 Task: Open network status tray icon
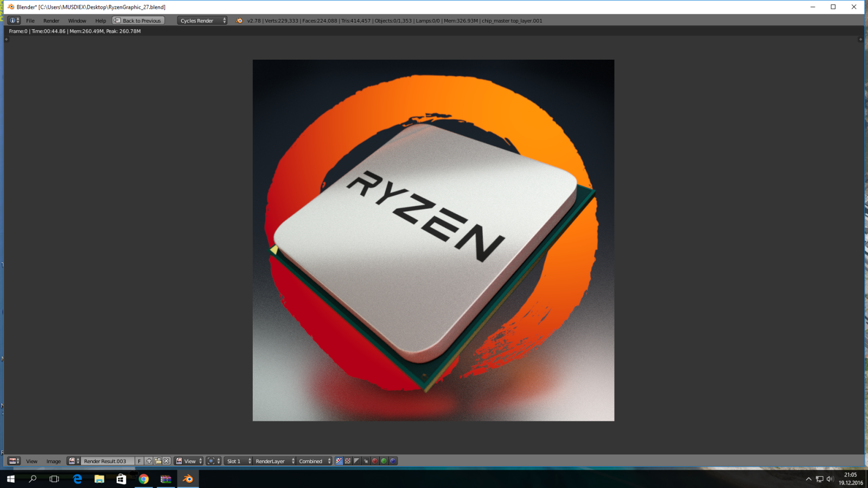click(x=819, y=479)
